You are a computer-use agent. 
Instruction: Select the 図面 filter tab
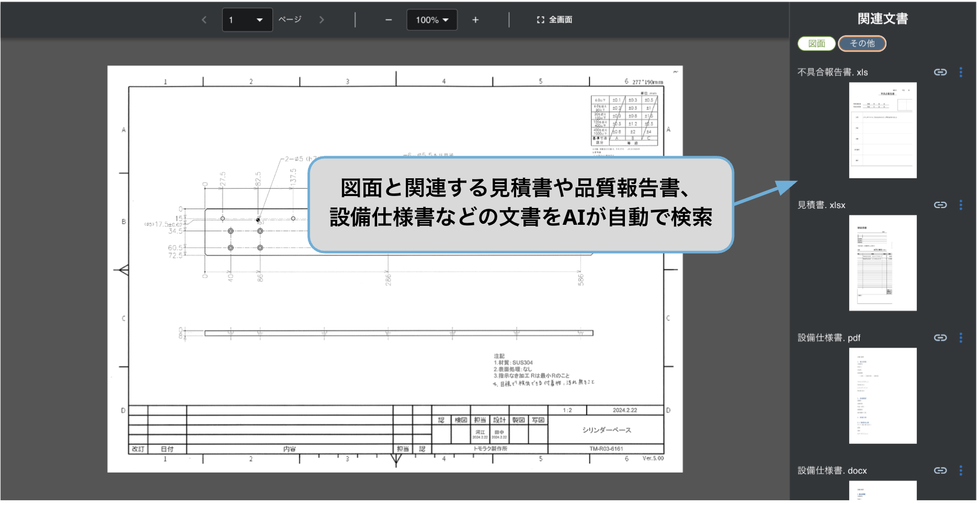coord(816,43)
